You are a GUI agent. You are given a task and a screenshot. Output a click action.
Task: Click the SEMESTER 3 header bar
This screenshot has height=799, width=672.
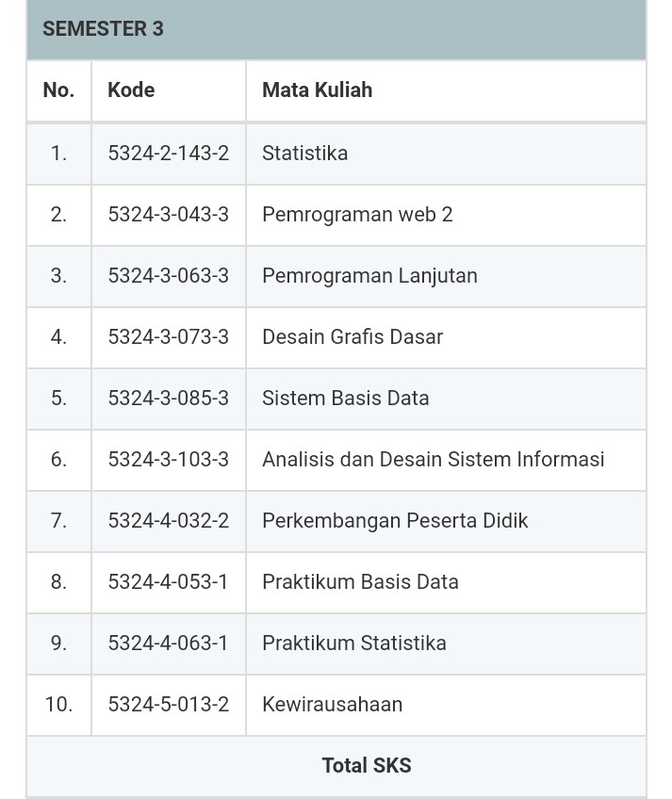[x=336, y=29]
